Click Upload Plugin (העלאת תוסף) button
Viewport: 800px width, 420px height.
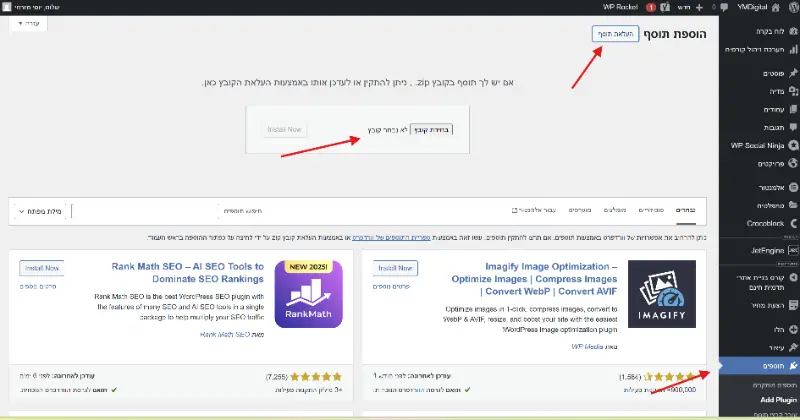615,34
